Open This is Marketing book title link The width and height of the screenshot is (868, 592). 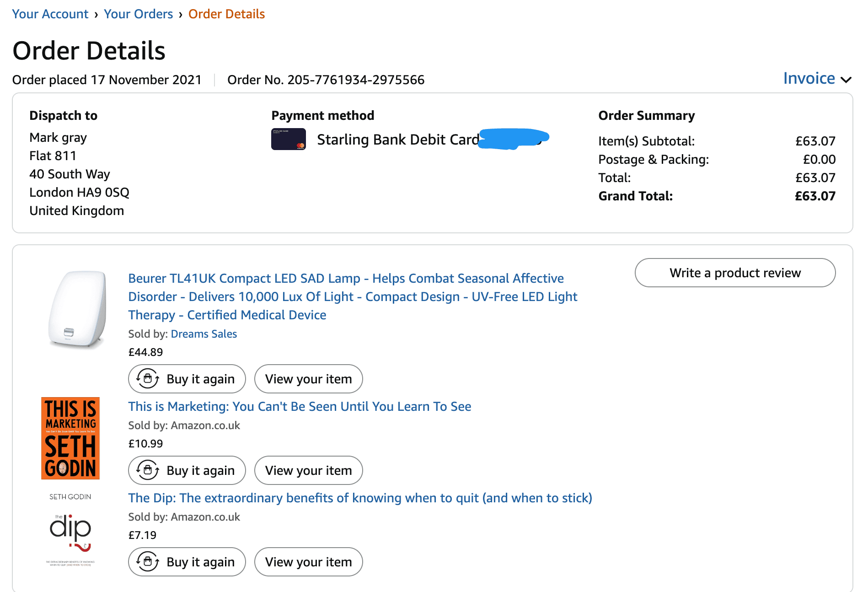pyautogui.click(x=300, y=406)
